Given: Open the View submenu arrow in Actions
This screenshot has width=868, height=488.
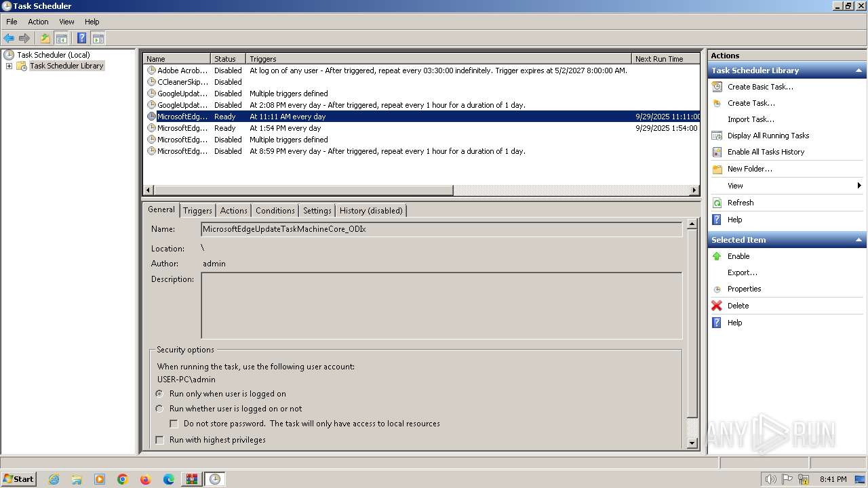Looking at the screenshot, I should coord(859,186).
